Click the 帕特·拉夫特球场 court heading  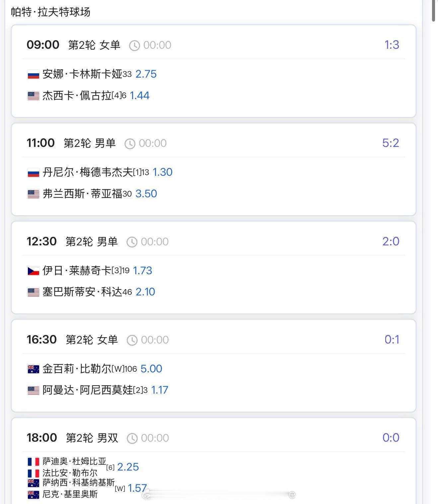(50, 12)
